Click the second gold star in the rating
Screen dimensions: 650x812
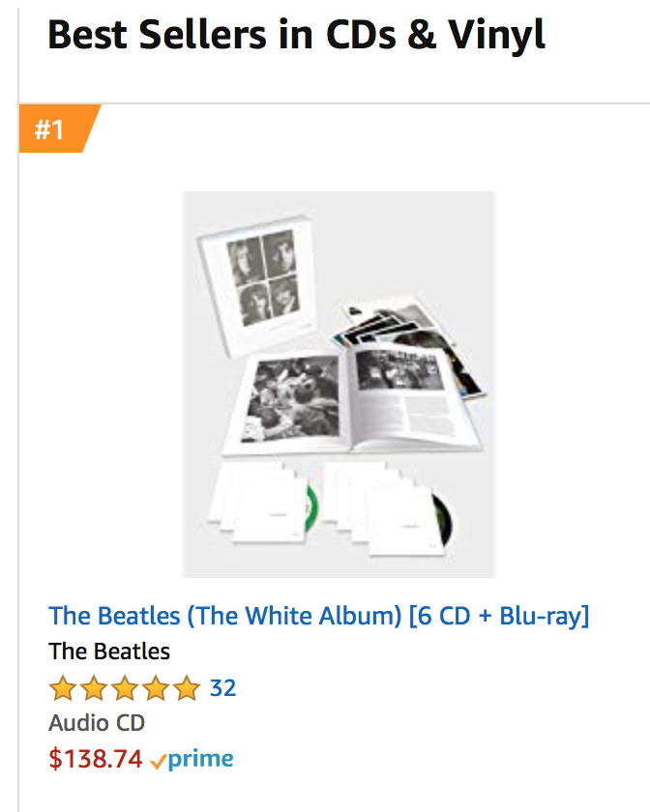point(94,689)
